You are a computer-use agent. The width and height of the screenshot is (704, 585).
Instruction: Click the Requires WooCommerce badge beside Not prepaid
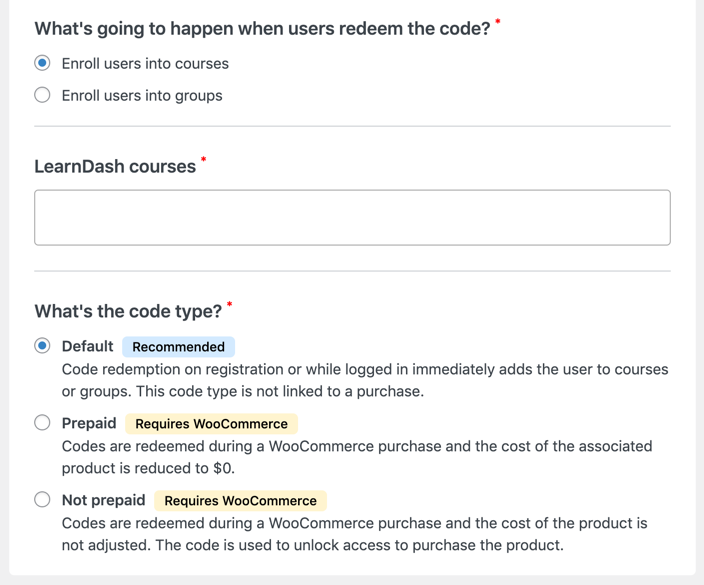pos(240,501)
